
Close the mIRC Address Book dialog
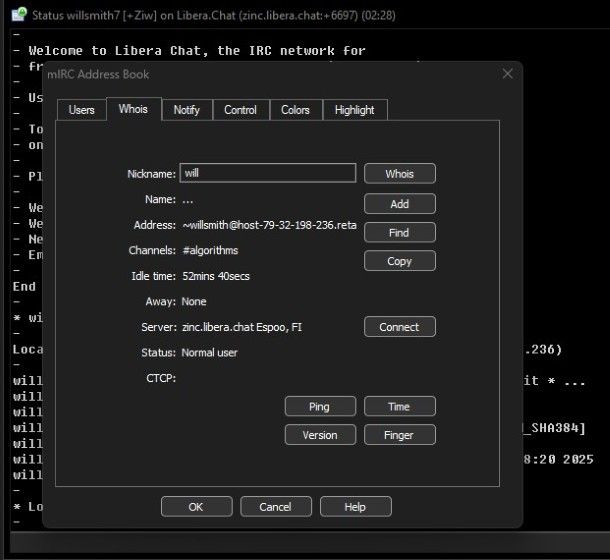tap(508, 74)
